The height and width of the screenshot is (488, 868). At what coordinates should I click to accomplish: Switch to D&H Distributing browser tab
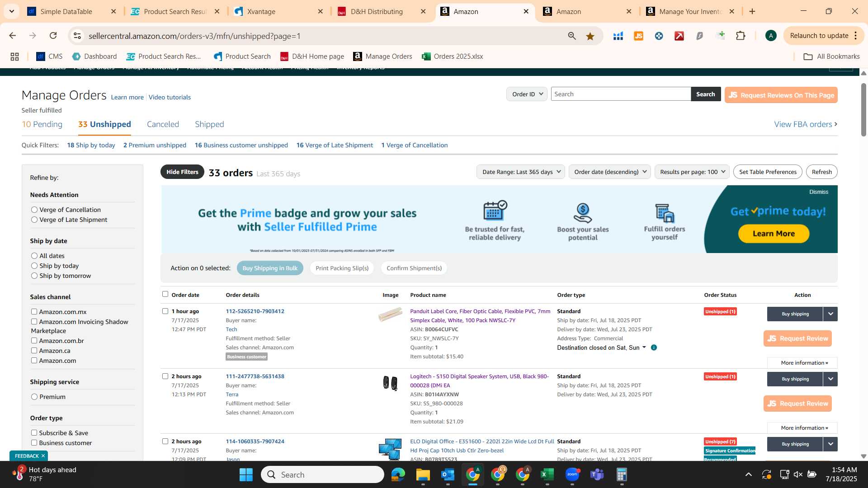377,11
